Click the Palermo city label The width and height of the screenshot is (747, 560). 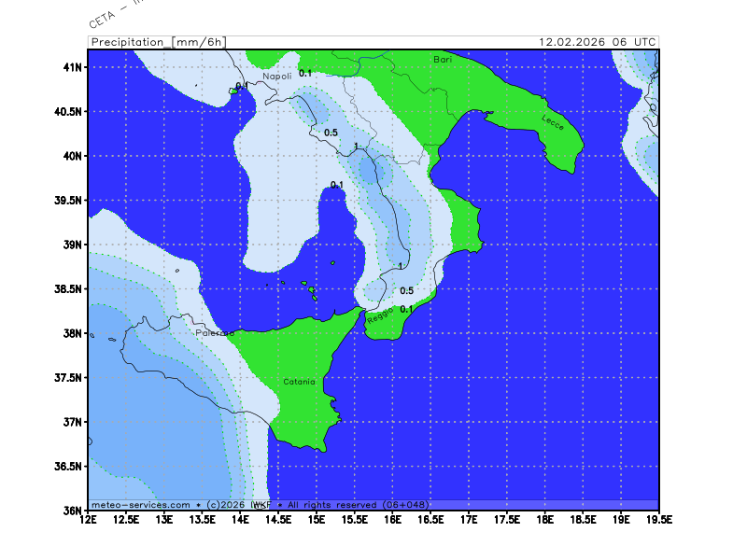[215, 332]
